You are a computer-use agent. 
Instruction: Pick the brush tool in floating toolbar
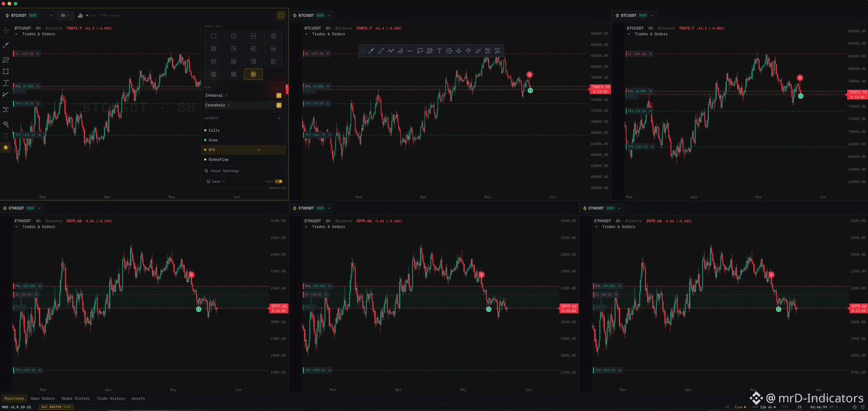(x=478, y=51)
